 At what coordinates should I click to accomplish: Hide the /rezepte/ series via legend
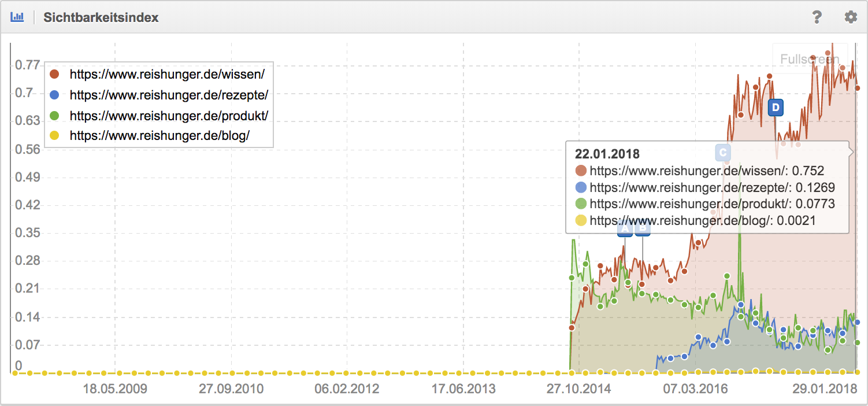(x=169, y=95)
